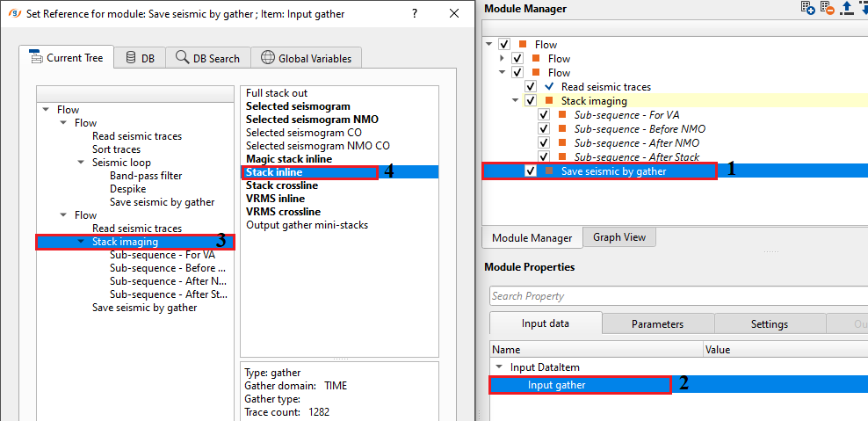The width and height of the screenshot is (868, 421).
Task: Select Stack crossline in the item list
Action: coord(282,185)
